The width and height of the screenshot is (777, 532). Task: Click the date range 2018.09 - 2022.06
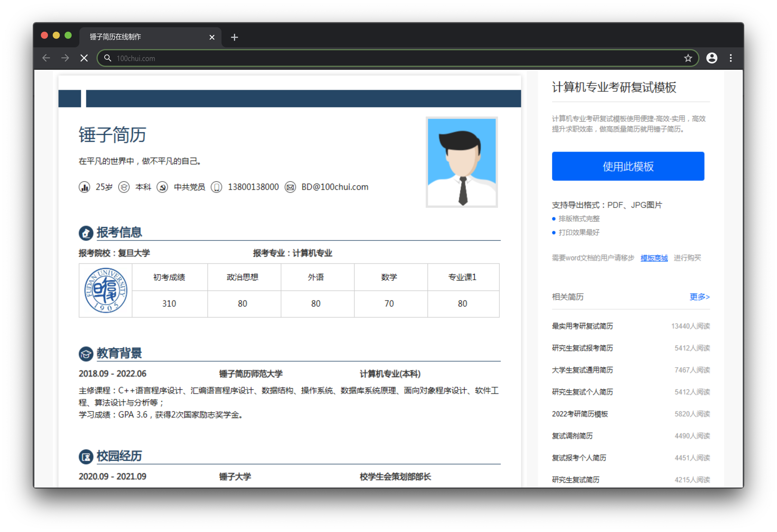112,374
